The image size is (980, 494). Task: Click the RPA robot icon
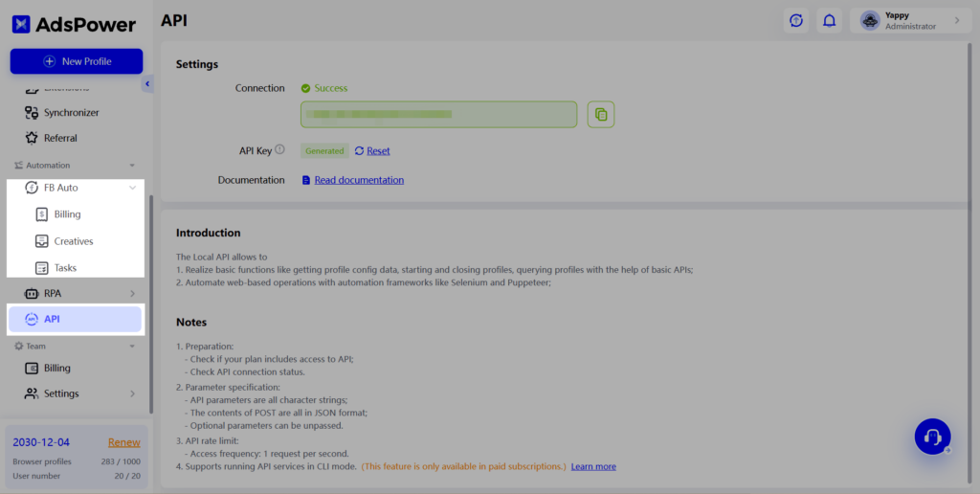[32, 293]
